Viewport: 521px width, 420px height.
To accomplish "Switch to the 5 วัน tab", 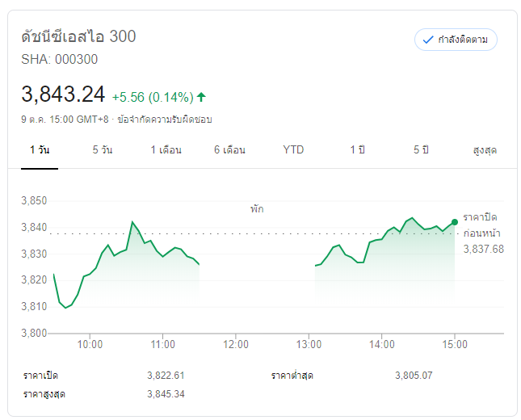I will click(x=102, y=150).
